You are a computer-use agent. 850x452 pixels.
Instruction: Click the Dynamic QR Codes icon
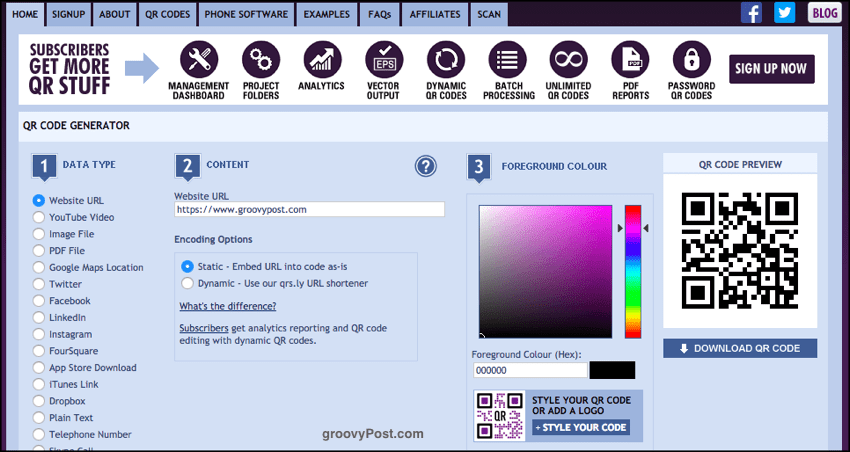coord(446,60)
